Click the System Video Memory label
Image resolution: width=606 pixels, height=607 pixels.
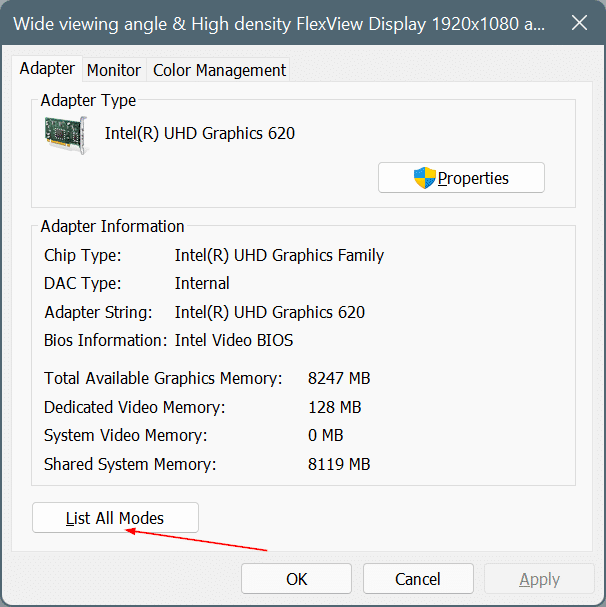click(x=125, y=436)
